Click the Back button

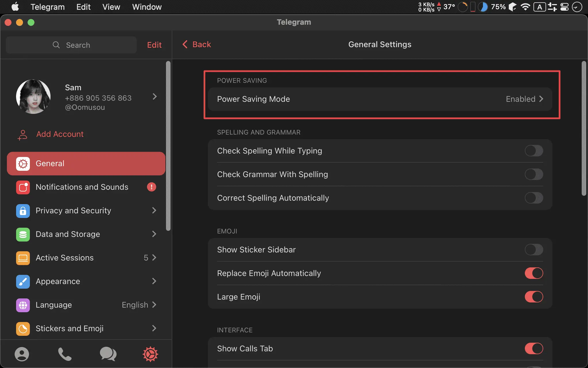[x=197, y=44]
